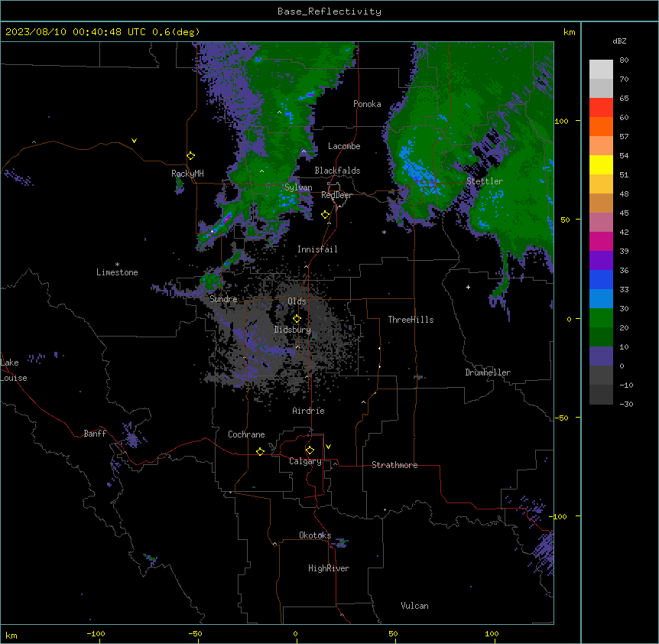Screen dimensions: 659x644
Task: Click the Ponoka city label
Action: click(x=367, y=104)
